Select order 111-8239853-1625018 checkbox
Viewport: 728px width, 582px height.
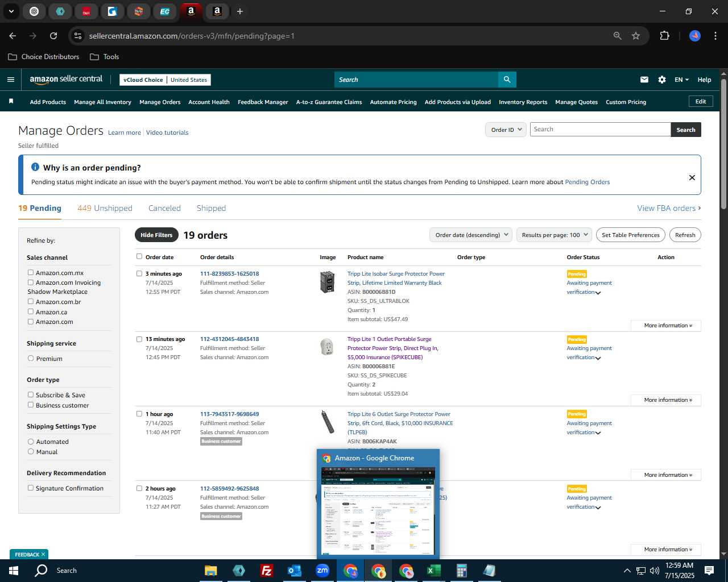coord(139,273)
